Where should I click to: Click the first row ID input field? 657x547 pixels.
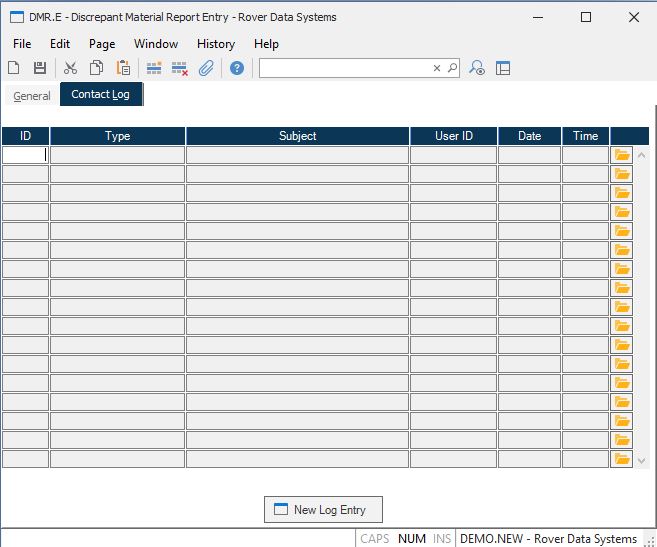25,155
